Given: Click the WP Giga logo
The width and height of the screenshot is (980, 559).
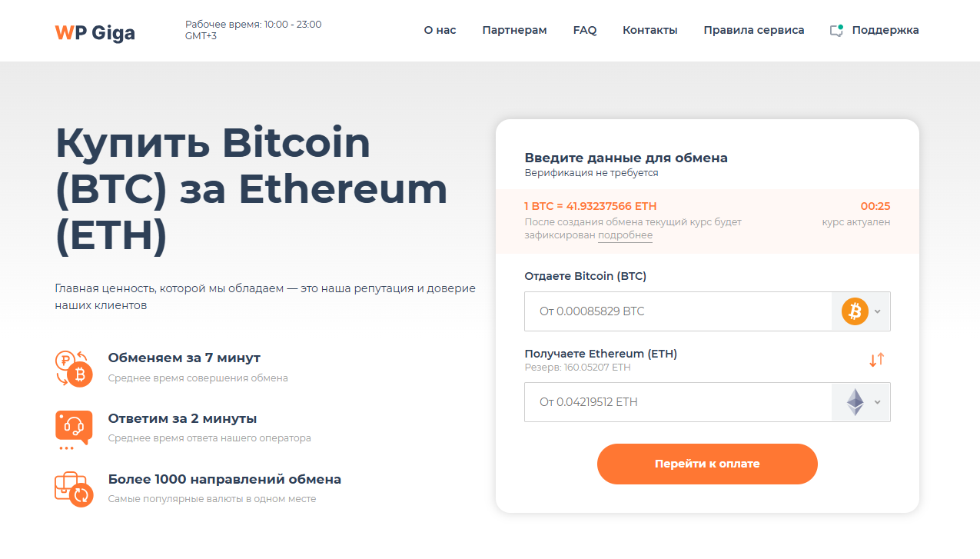Looking at the screenshot, I should [x=95, y=32].
